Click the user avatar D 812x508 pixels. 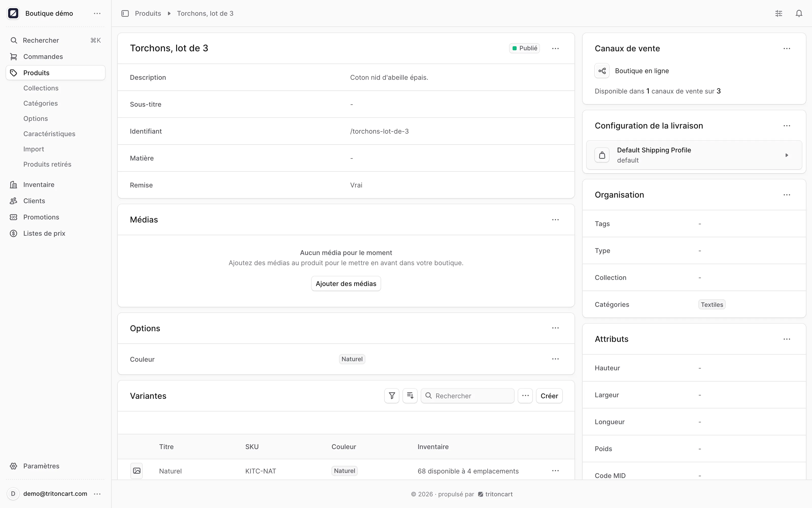13,494
